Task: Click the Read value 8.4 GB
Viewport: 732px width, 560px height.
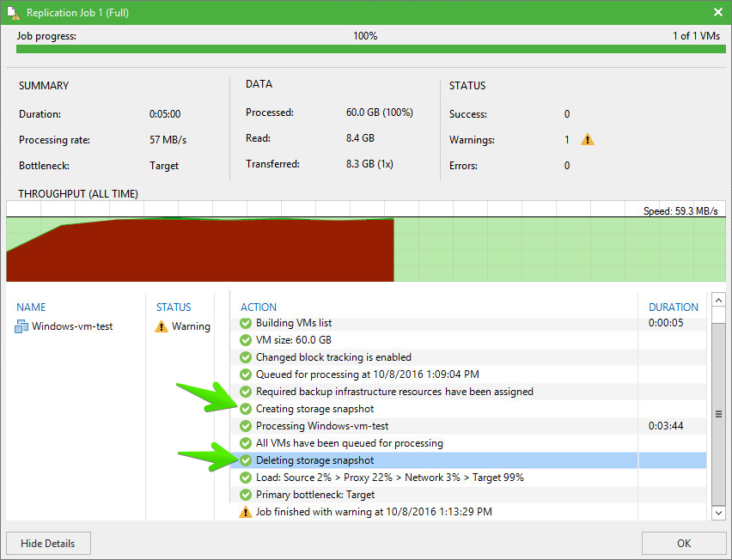Action: click(x=360, y=138)
